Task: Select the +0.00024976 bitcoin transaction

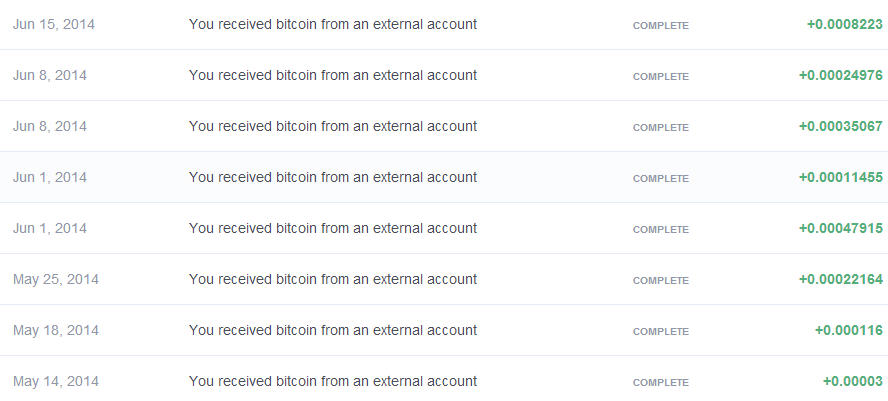Action: [x=332, y=75]
